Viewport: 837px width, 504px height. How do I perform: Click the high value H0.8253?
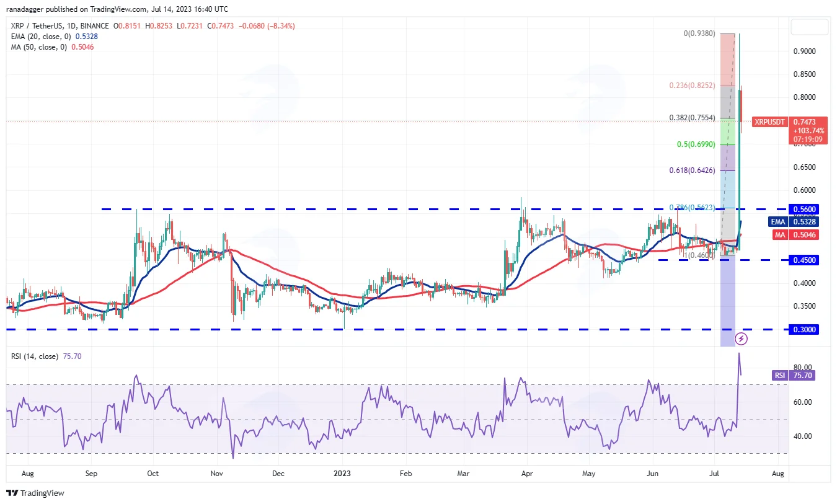(159, 26)
